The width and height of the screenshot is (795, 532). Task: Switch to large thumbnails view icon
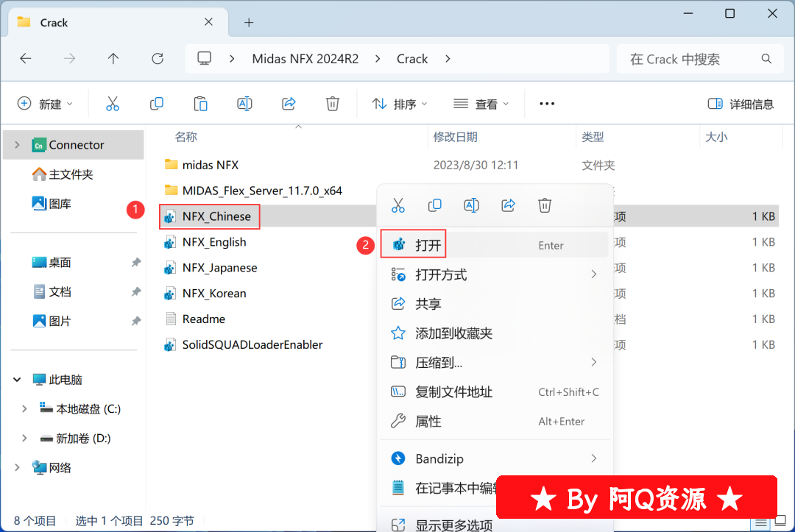[x=781, y=522]
